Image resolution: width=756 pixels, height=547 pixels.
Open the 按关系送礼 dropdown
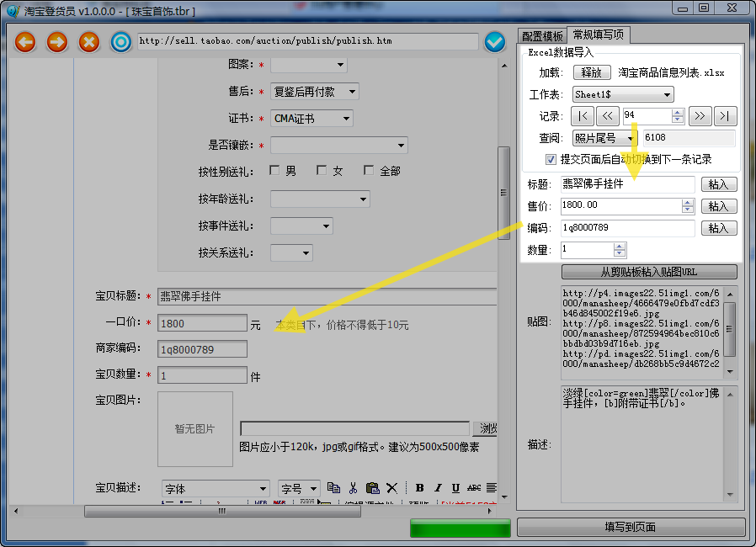tap(291, 253)
